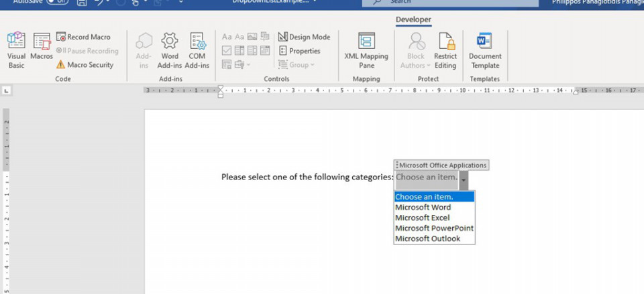Select Microsoft Excel from the list

tap(423, 218)
